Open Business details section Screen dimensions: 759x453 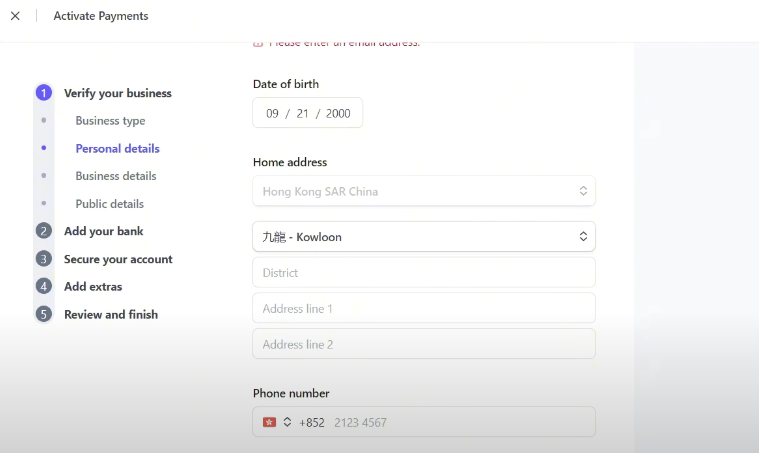point(115,176)
